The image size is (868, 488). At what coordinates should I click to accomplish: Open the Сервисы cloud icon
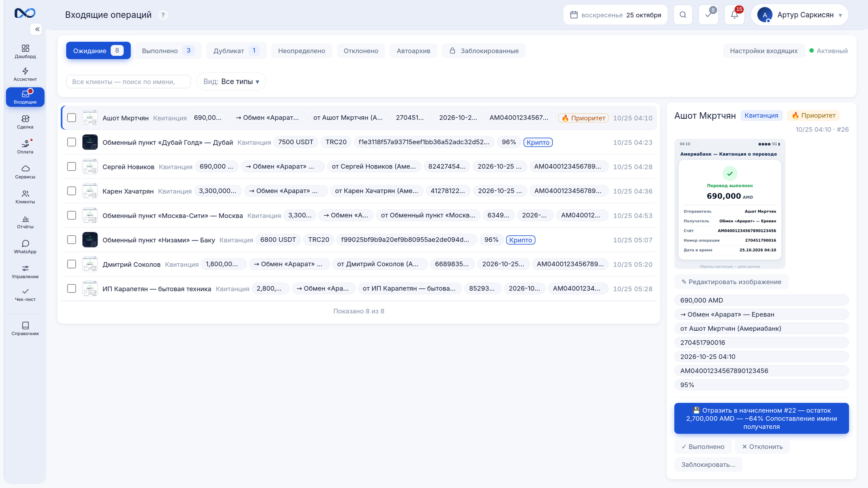coord(25,172)
